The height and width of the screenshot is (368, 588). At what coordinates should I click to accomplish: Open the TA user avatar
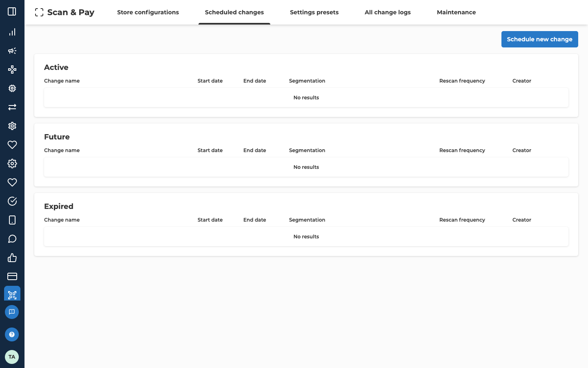click(x=12, y=357)
